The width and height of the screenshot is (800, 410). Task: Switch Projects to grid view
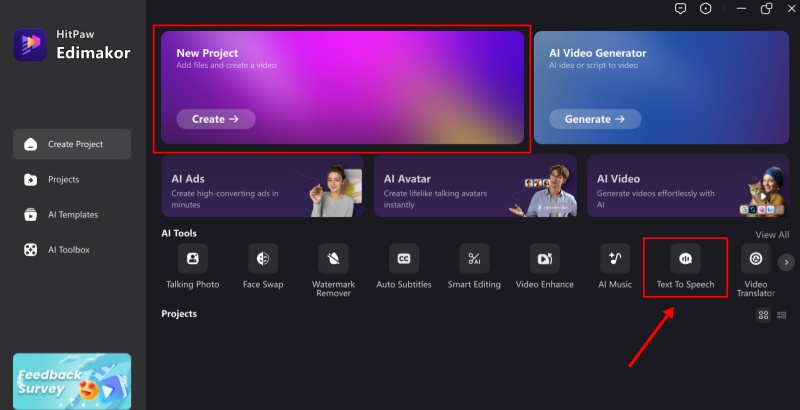point(763,315)
